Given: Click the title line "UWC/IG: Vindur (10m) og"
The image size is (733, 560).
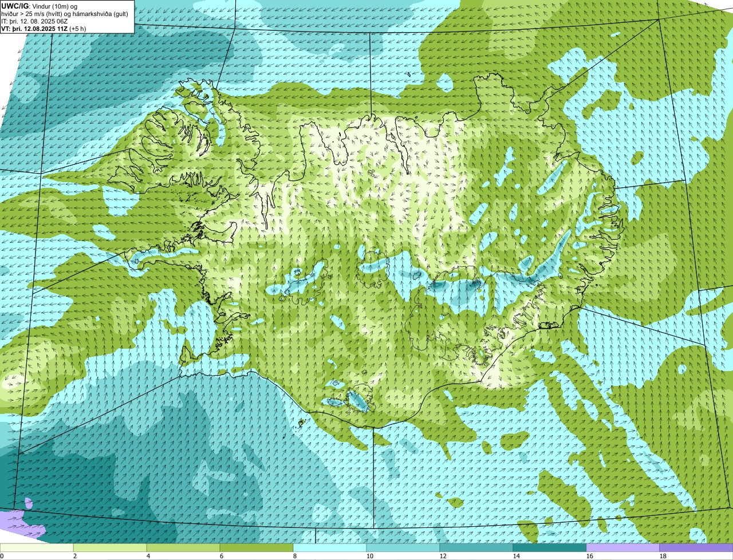Looking at the screenshot, I should (x=40, y=6).
